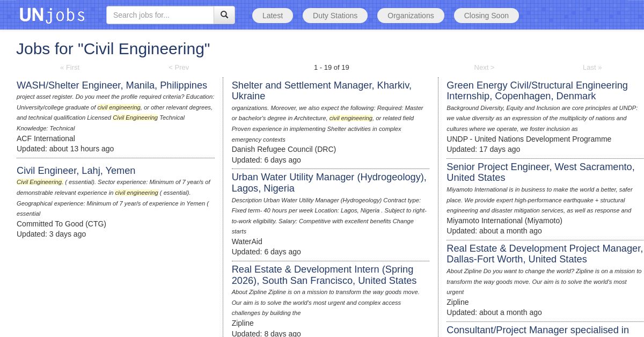
Task: Focus the Search jobs input field
Action: (x=160, y=15)
